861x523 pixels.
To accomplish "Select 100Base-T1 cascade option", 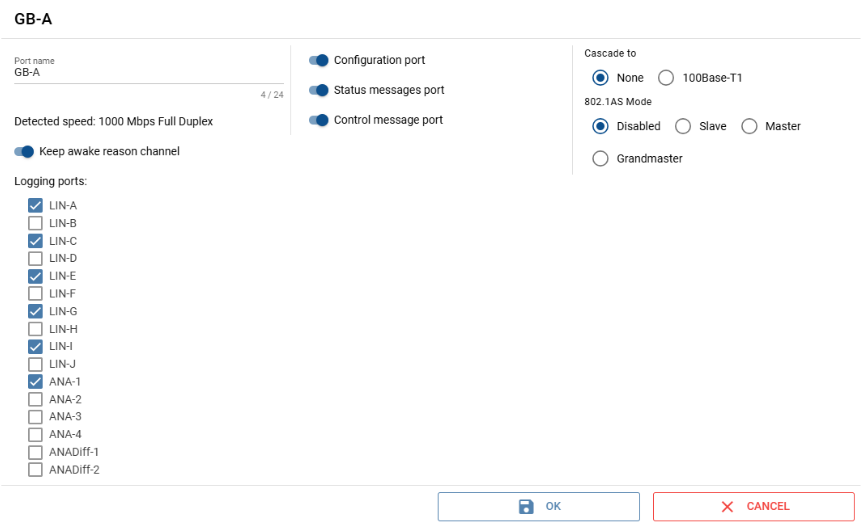I will pos(667,78).
